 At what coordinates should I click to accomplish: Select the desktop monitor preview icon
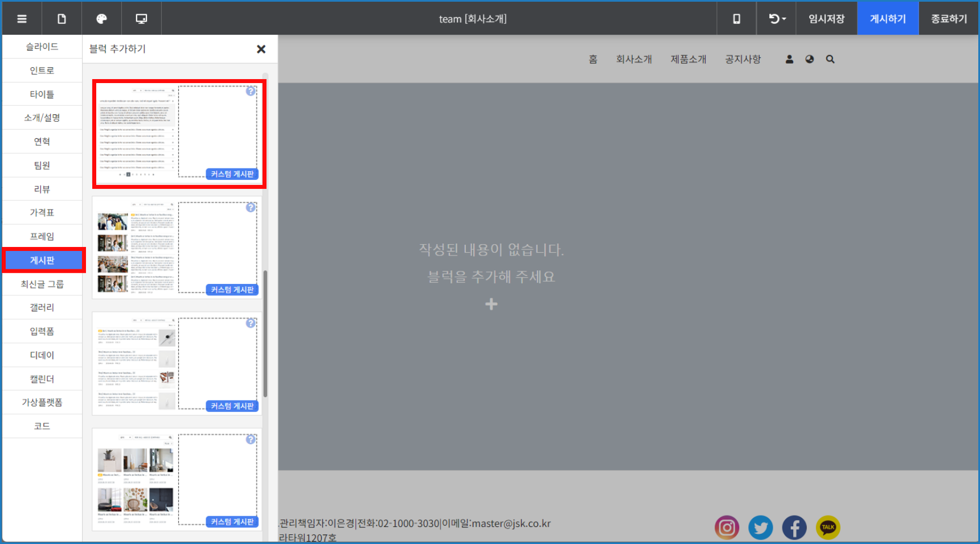(141, 19)
